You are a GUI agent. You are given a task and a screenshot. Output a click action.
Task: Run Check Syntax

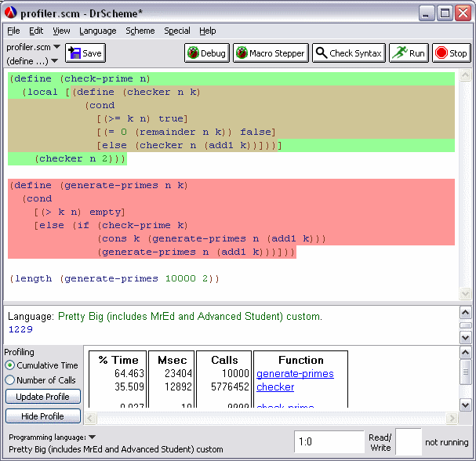349,53
